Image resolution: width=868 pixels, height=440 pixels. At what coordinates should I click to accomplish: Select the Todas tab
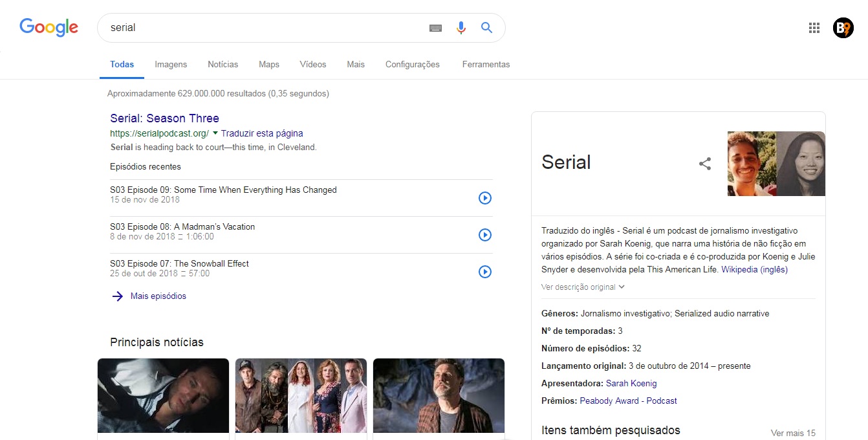(x=122, y=65)
